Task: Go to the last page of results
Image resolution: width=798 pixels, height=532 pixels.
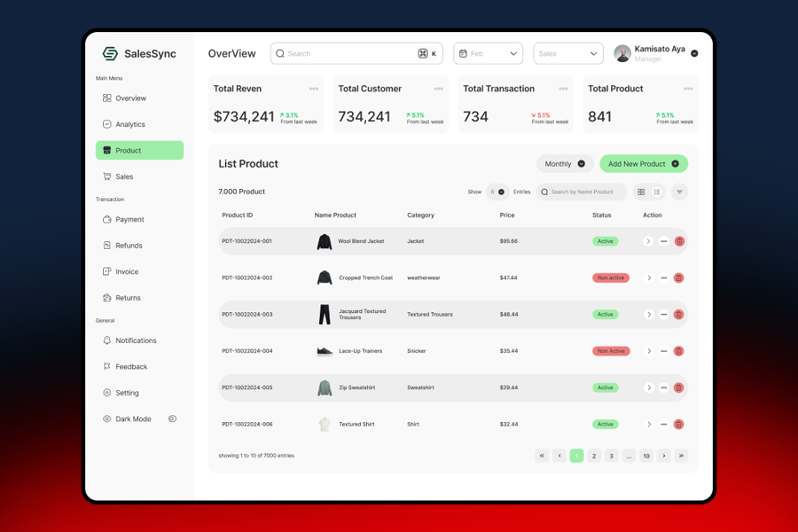Action: (681, 456)
